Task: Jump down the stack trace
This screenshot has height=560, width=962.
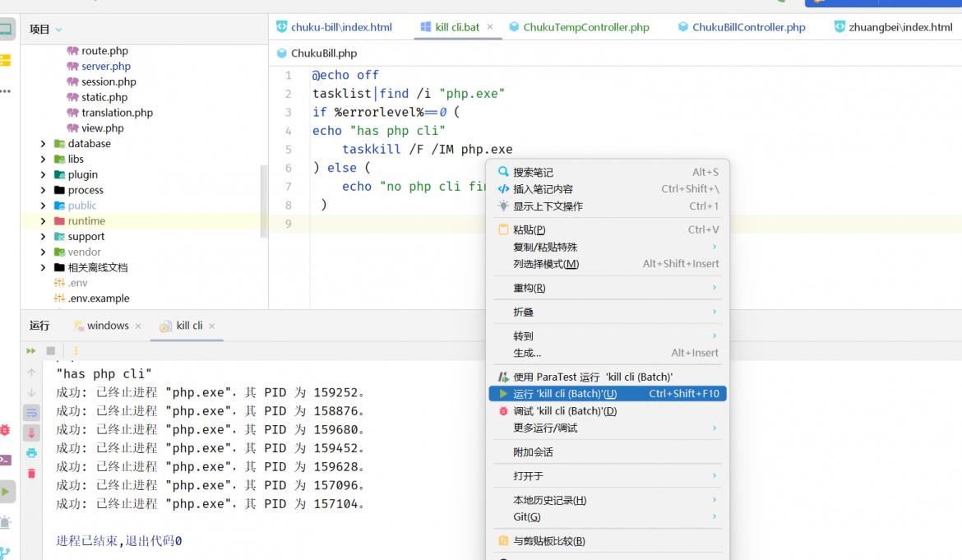Action: click(32, 393)
